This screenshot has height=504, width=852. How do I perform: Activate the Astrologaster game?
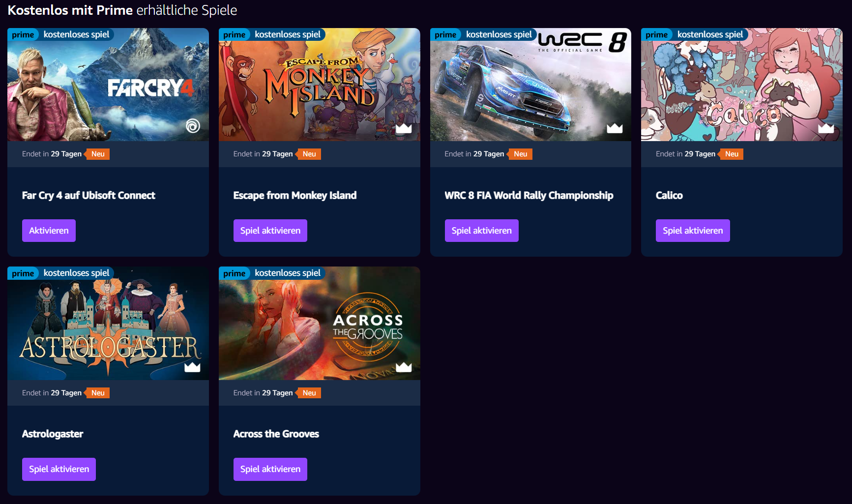[59, 469]
